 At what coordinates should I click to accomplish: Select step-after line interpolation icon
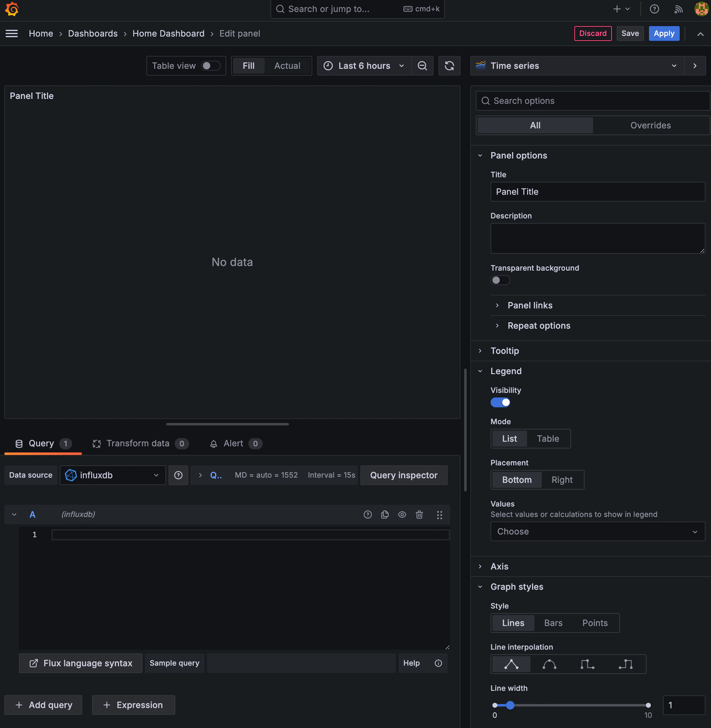pos(625,664)
